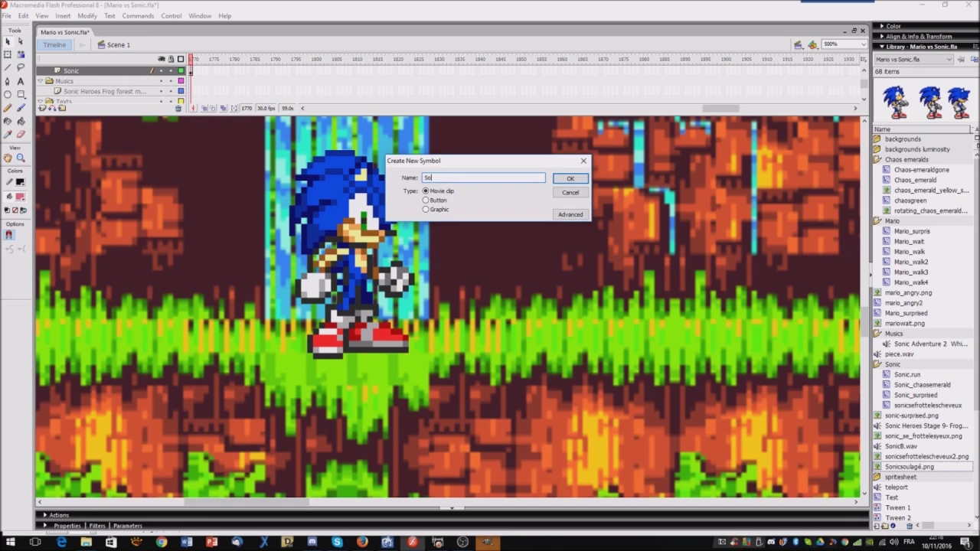Select the Pen tool
Image resolution: width=980 pixels, height=551 pixels.
8,81
